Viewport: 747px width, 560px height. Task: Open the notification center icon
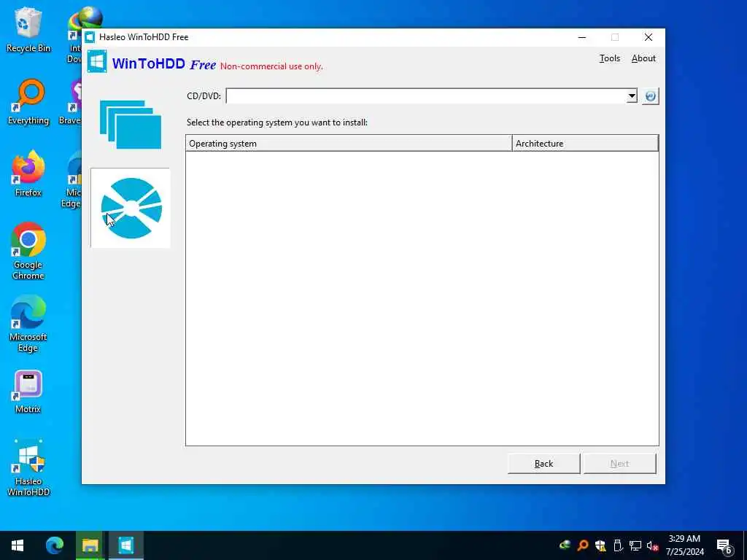[724, 546]
